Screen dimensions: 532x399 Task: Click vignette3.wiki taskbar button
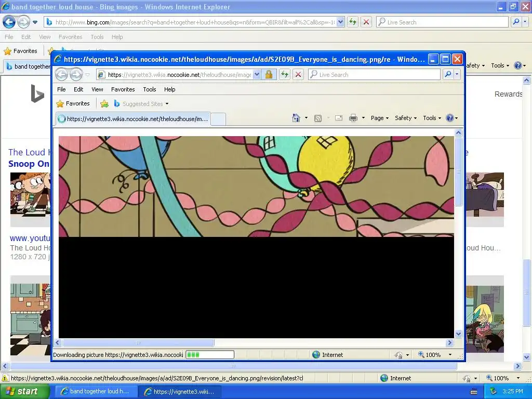[x=180, y=391]
